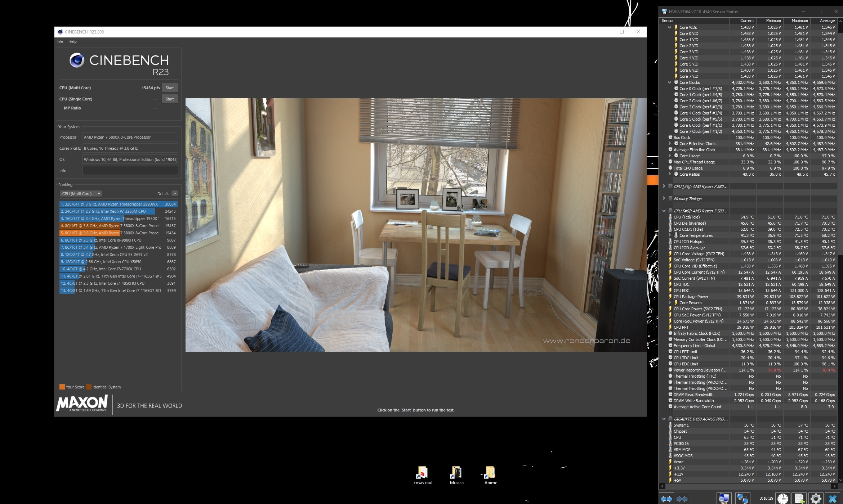
Task: Close sensors with the blue X icon
Action: pos(833,499)
